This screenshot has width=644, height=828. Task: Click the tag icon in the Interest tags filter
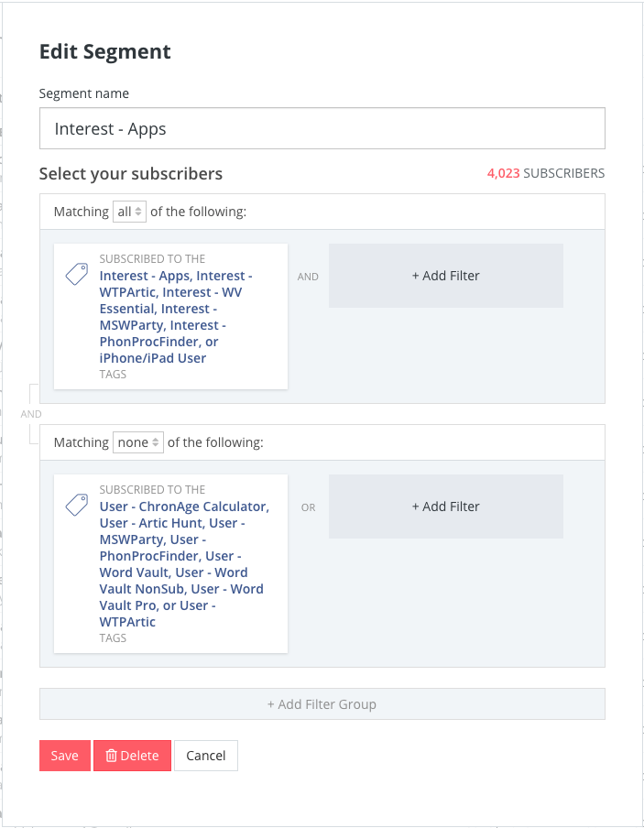(77, 274)
